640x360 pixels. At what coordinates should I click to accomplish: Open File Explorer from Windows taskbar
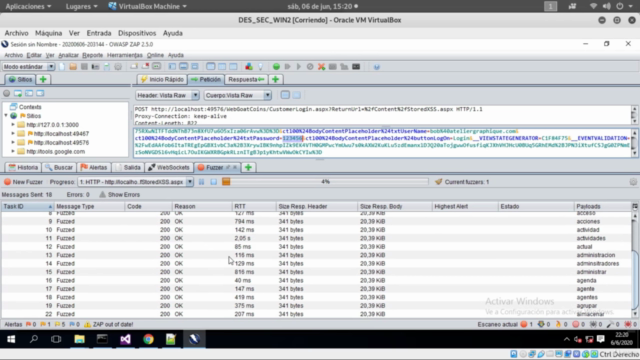pyautogui.click(x=79, y=339)
